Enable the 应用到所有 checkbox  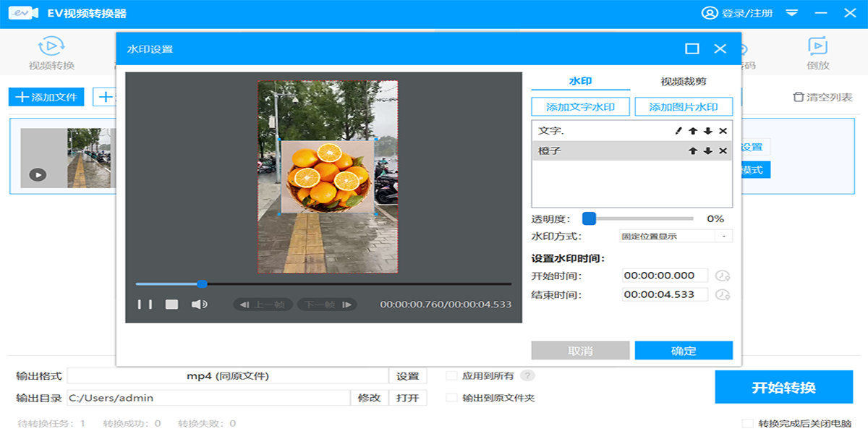pos(452,375)
